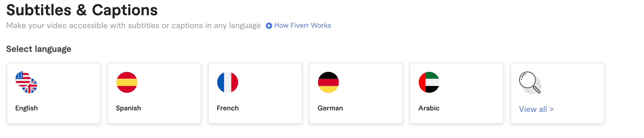Pick the French language card
The width and height of the screenshot is (644, 138).
click(x=255, y=93)
